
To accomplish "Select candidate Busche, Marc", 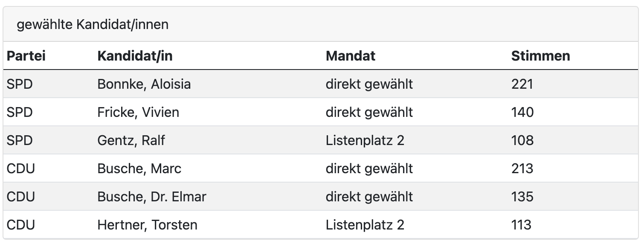I will (139, 168).
